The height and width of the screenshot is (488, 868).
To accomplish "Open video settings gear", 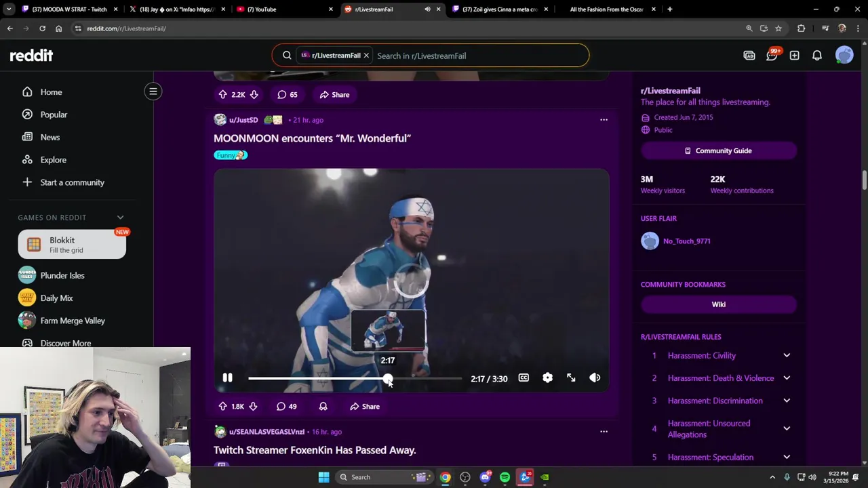I will click(547, 378).
